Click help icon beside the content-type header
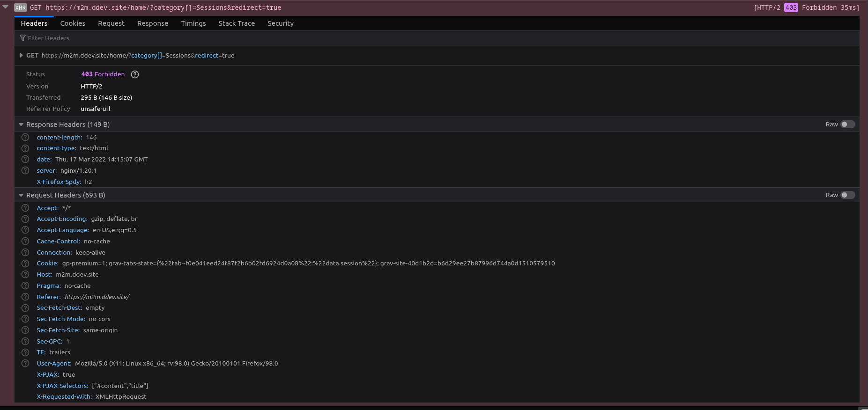The height and width of the screenshot is (410, 868). tap(25, 148)
